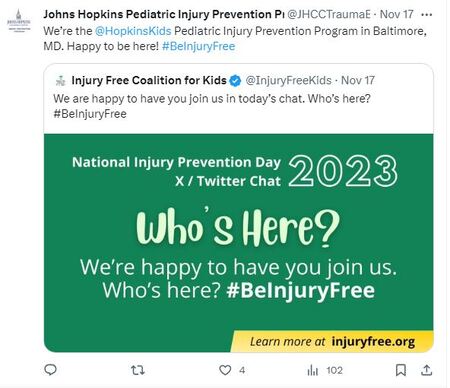Open Johns Hopkins Pediatric Injury Prevention name
Viewport: 450px width, 388px height.
point(164,14)
